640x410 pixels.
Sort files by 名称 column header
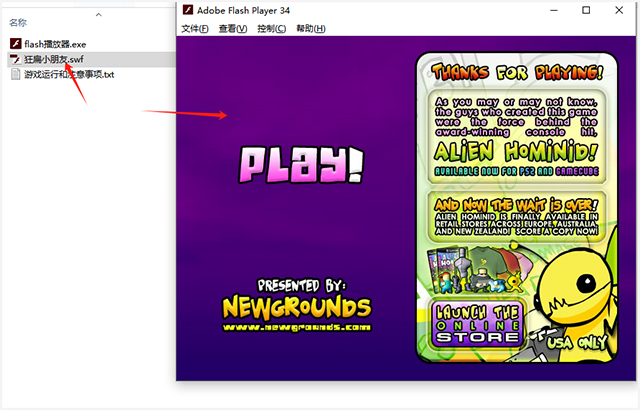pyautogui.click(x=18, y=22)
